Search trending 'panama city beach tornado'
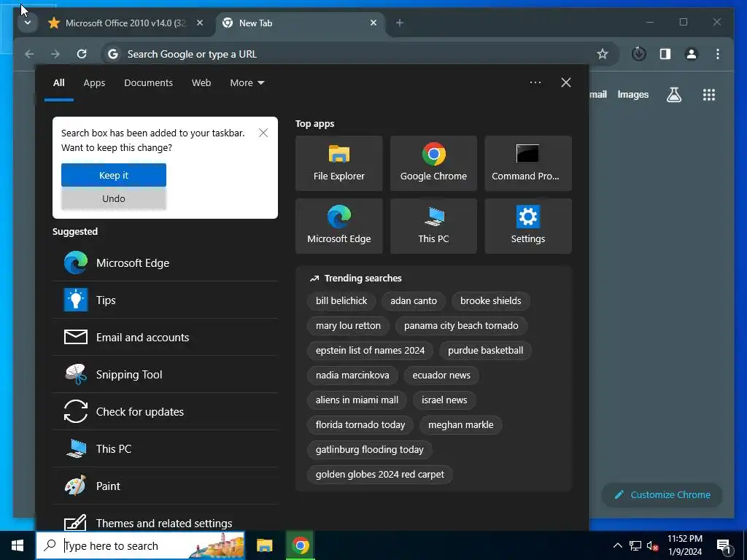 461,326
